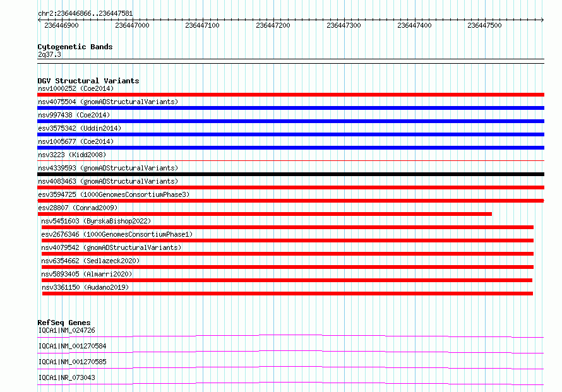
Task: Open the nsv997438 (Coe2014) label
Action: tap(74, 115)
